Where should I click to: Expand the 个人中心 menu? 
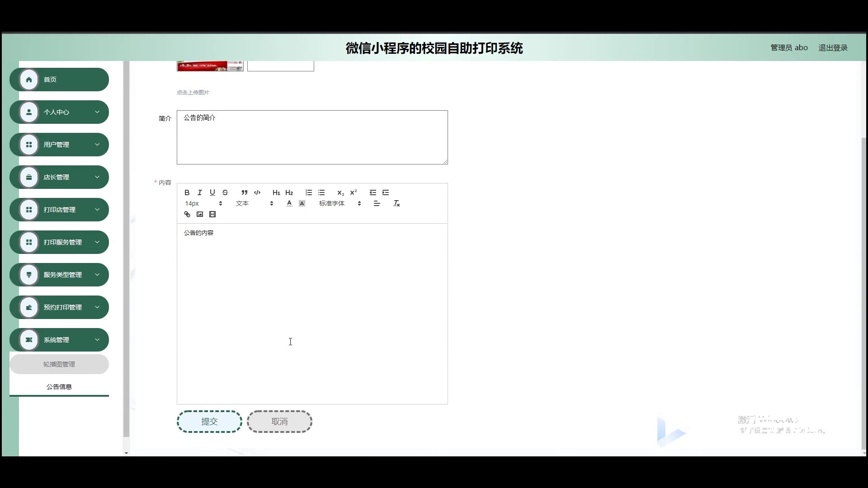click(x=59, y=112)
